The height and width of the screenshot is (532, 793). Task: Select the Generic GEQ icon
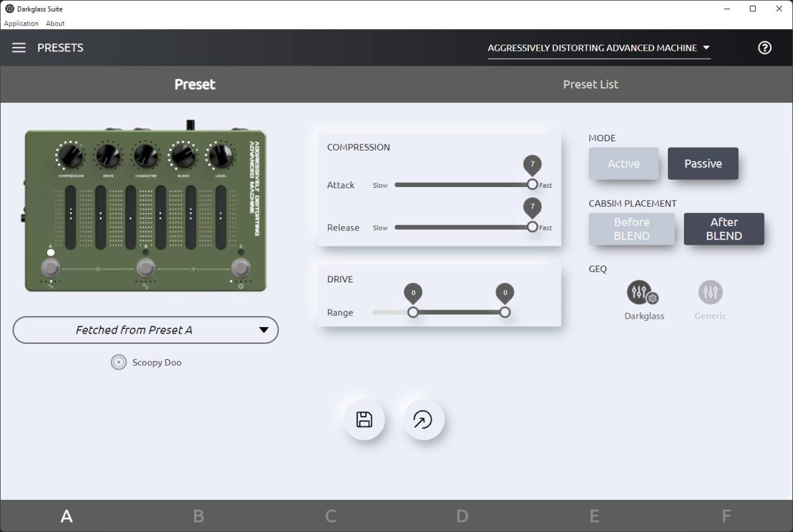[711, 292]
